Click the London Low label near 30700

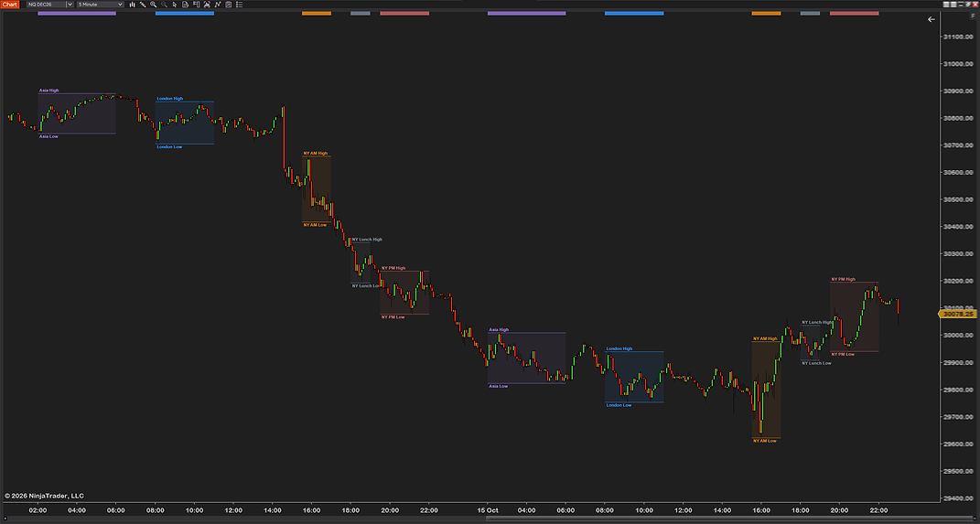169,146
